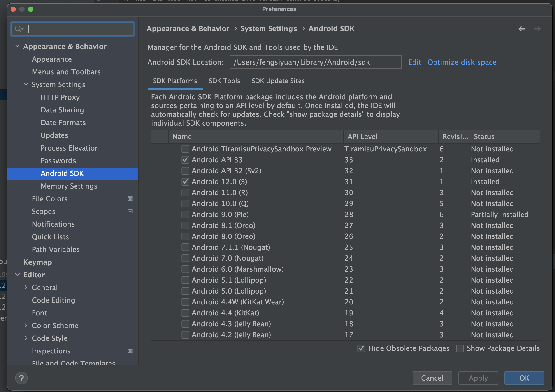This screenshot has height=392, width=555.
Task: Uncheck Hide Obsolete Packages
Action: pyautogui.click(x=361, y=348)
